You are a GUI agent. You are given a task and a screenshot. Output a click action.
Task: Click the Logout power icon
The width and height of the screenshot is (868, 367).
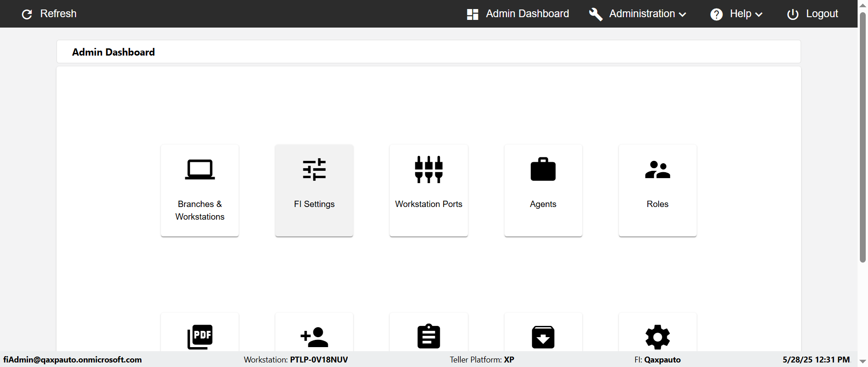(793, 14)
